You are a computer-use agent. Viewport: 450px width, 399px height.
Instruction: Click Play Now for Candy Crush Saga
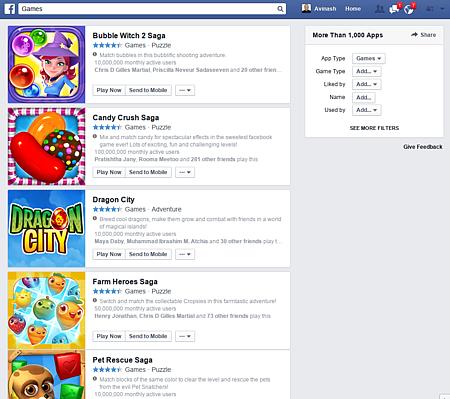coord(109,172)
